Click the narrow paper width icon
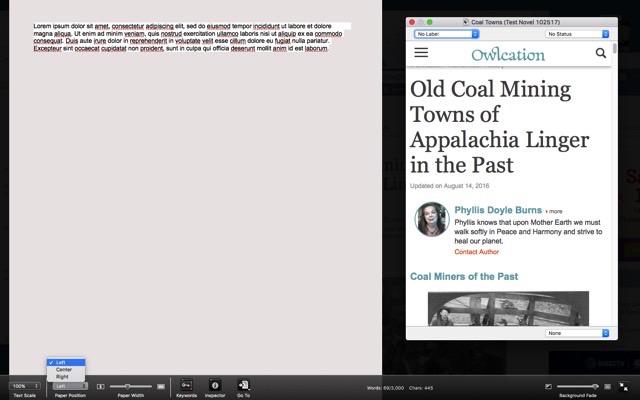This screenshot has height=400, width=640. pyautogui.click(x=100, y=386)
